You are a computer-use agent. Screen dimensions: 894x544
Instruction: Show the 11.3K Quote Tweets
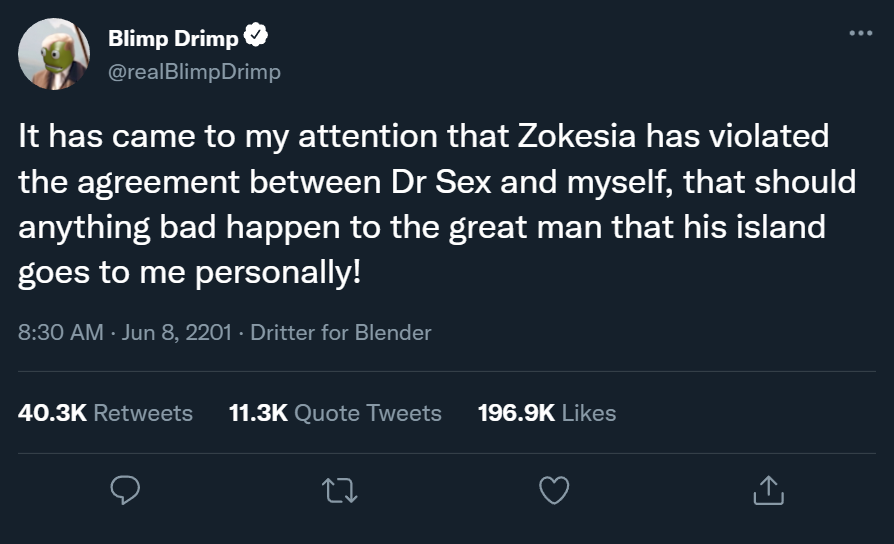pyautogui.click(x=335, y=413)
